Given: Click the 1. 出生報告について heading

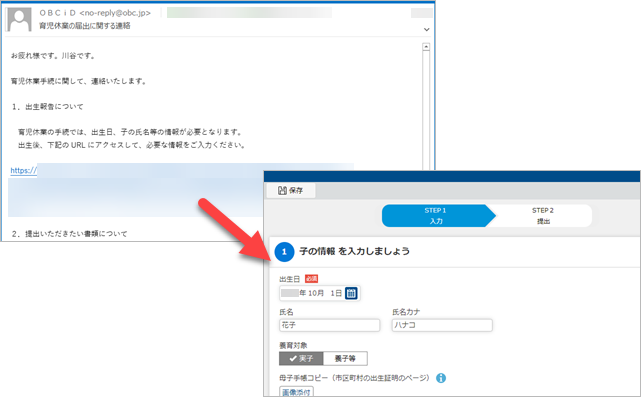Looking at the screenshot, I should 48,107.
